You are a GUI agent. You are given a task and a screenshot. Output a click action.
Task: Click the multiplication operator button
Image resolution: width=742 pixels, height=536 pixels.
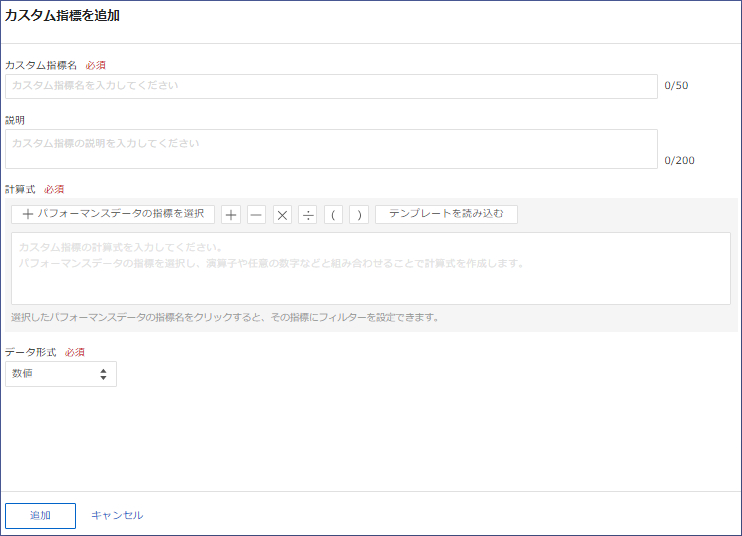[x=282, y=214]
